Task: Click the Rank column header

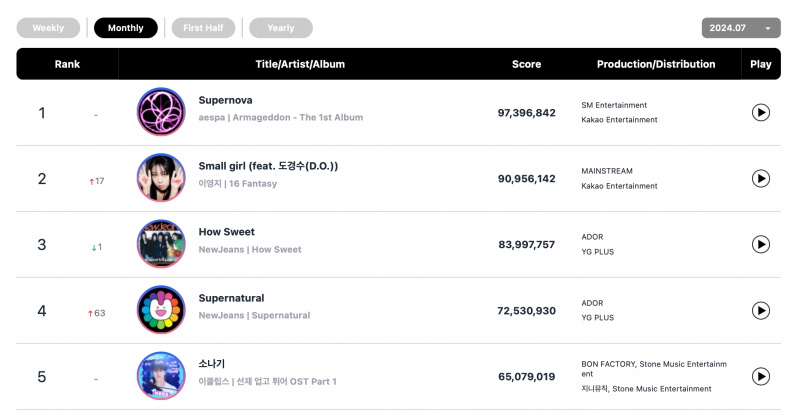Action: (x=67, y=64)
